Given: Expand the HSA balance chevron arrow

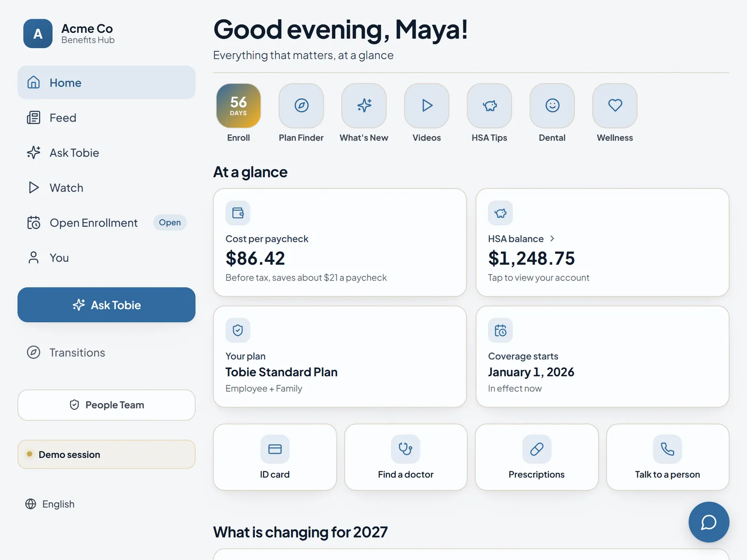Looking at the screenshot, I should 552,238.
